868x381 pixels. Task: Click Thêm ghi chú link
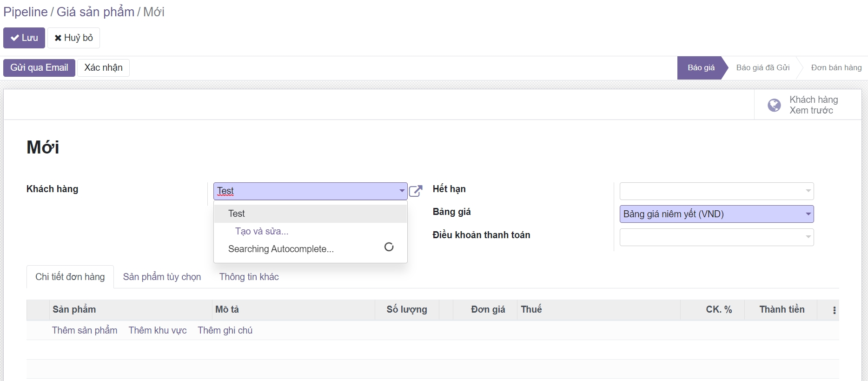point(225,330)
